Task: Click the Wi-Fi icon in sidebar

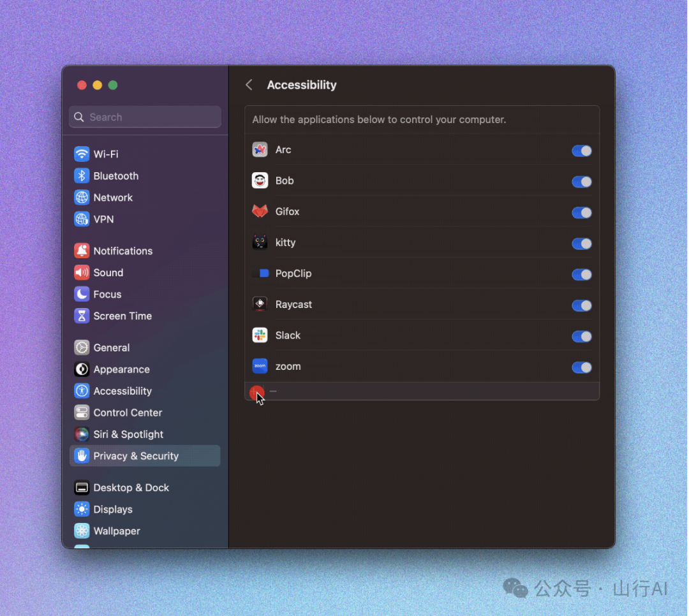Action: (x=82, y=154)
